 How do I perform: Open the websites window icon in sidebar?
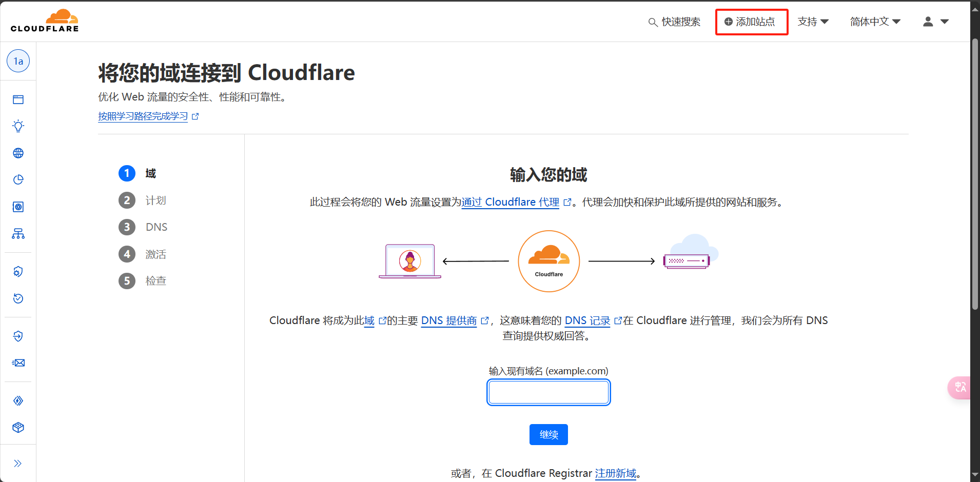coord(18,99)
